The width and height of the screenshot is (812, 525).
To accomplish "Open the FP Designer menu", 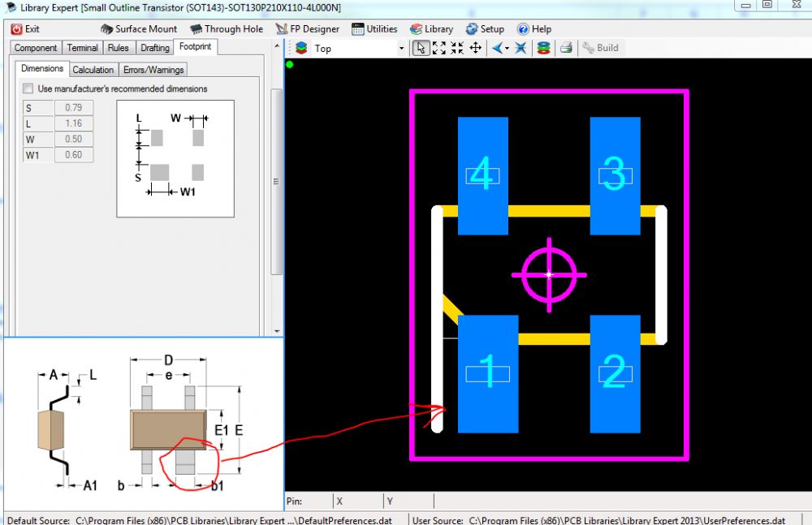I will (308, 28).
